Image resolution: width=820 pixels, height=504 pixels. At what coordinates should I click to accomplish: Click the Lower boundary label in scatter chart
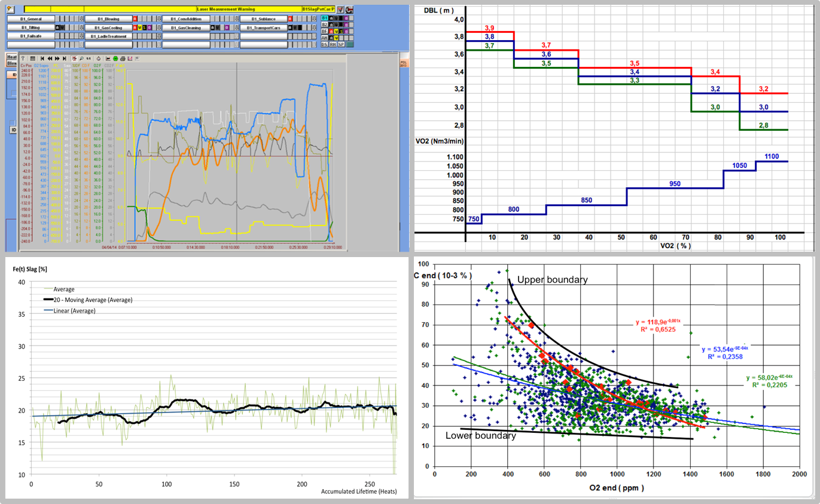point(481,436)
